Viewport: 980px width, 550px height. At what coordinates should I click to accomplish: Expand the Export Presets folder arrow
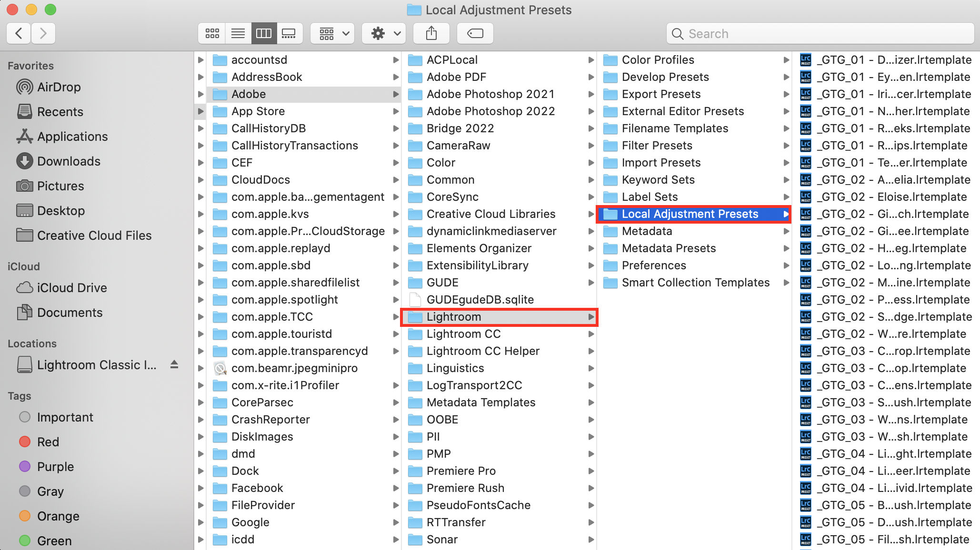pyautogui.click(x=786, y=94)
